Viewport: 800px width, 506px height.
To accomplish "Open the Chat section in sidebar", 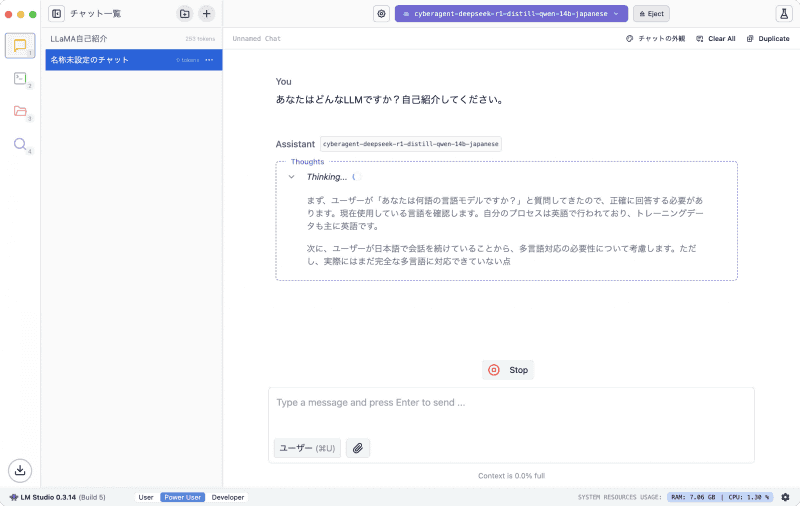I will tap(20, 46).
